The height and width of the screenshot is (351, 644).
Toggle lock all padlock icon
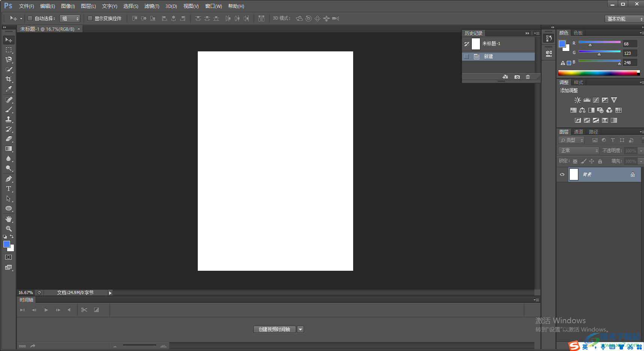(x=600, y=161)
